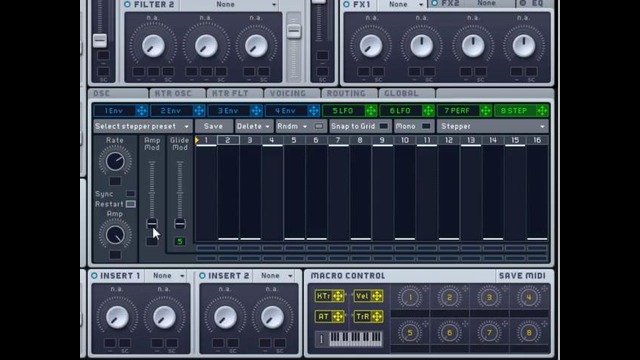Click the AT macro assign cross icon
The width and height of the screenshot is (640, 360).
(x=338, y=316)
